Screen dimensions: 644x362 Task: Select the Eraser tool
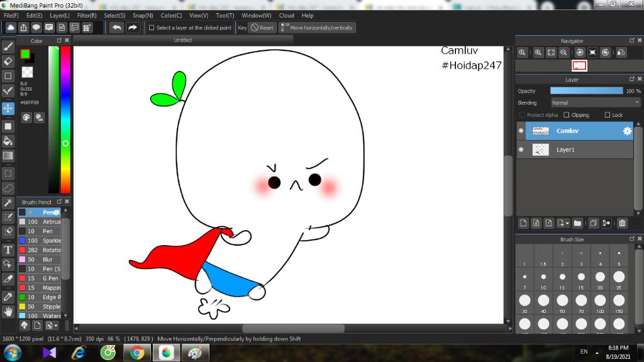(8, 61)
